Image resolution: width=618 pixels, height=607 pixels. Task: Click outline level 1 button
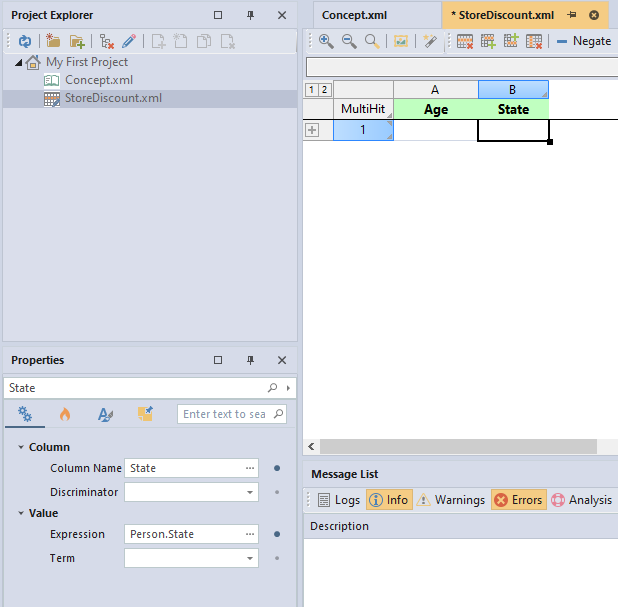(311, 90)
